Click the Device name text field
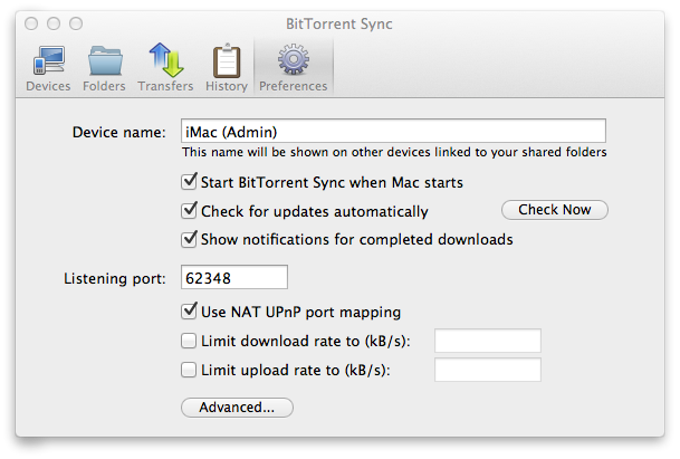680x459 pixels. tap(393, 131)
